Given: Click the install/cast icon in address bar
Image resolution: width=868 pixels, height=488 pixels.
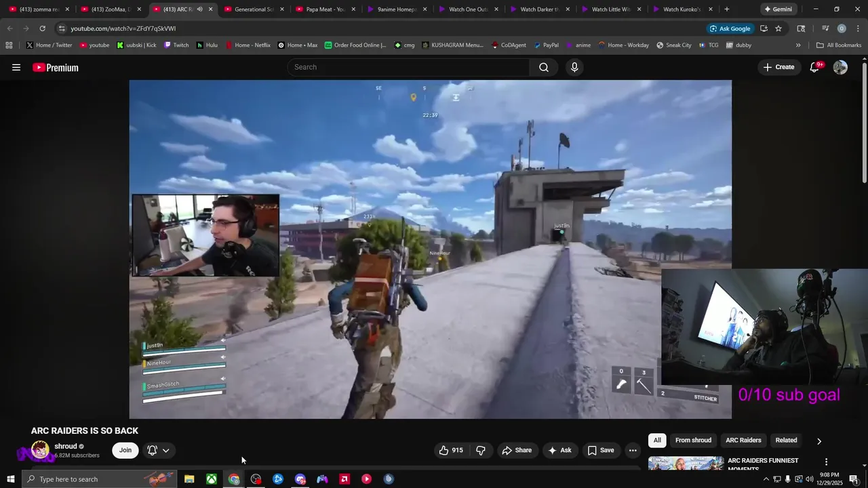Looking at the screenshot, I should click(x=764, y=28).
